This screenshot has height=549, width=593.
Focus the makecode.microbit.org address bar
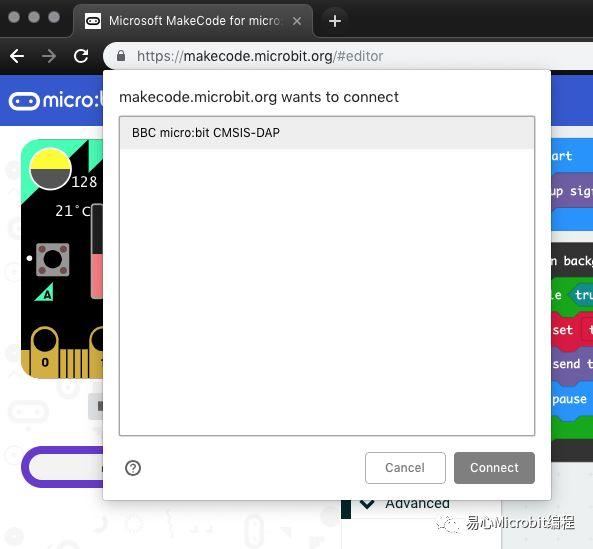point(348,56)
